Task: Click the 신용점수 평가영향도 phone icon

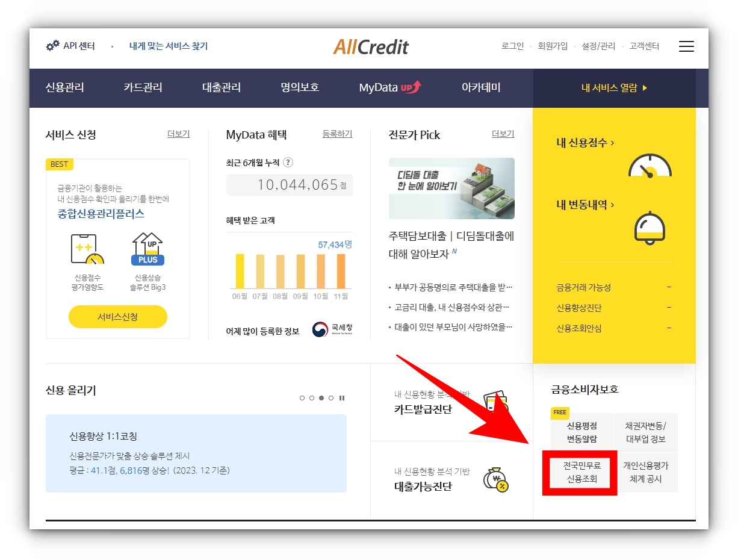Action: pos(88,247)
